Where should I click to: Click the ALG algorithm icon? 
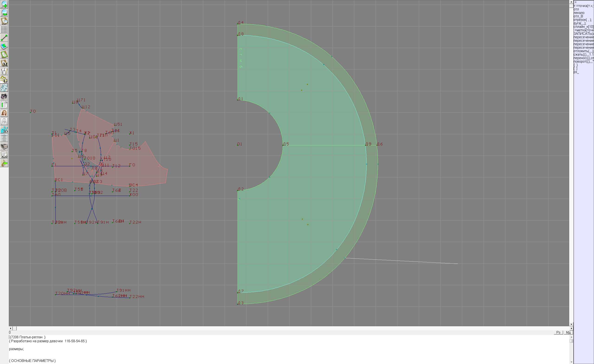pyautogui.click(x=4, y=155)
